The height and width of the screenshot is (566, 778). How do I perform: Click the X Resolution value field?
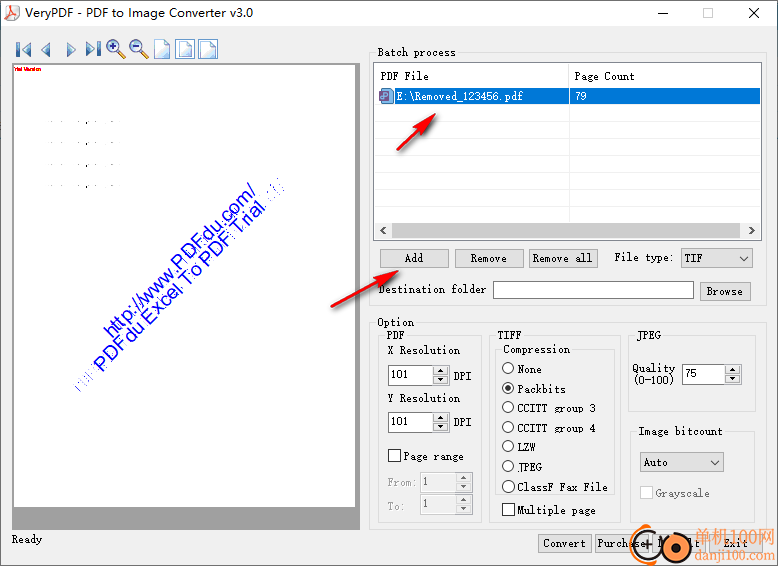pos(410,375)
